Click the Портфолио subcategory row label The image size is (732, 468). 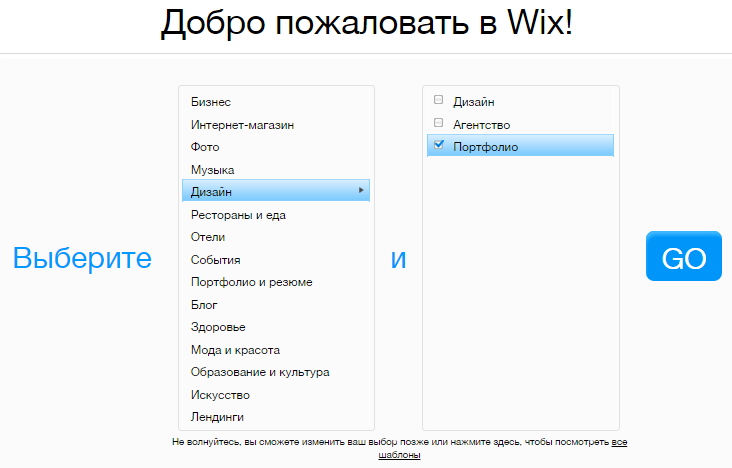pos(486,147)
